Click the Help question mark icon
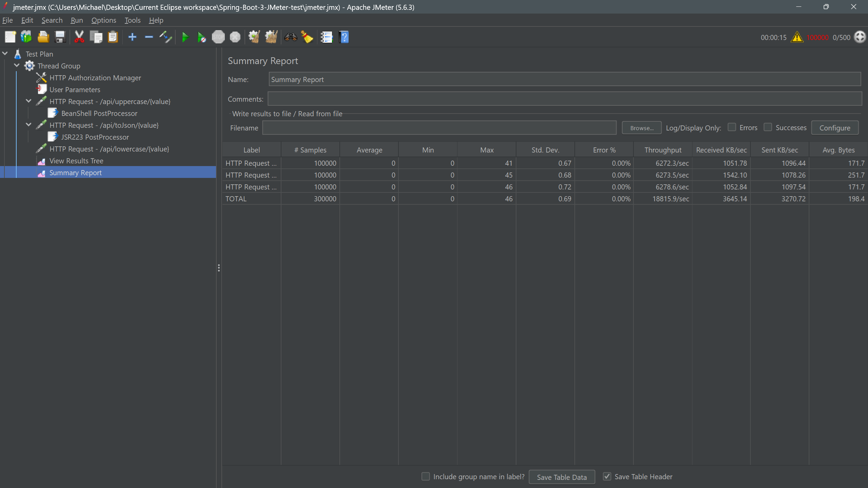The image size is (868, 488). click(x=343, y=37)
